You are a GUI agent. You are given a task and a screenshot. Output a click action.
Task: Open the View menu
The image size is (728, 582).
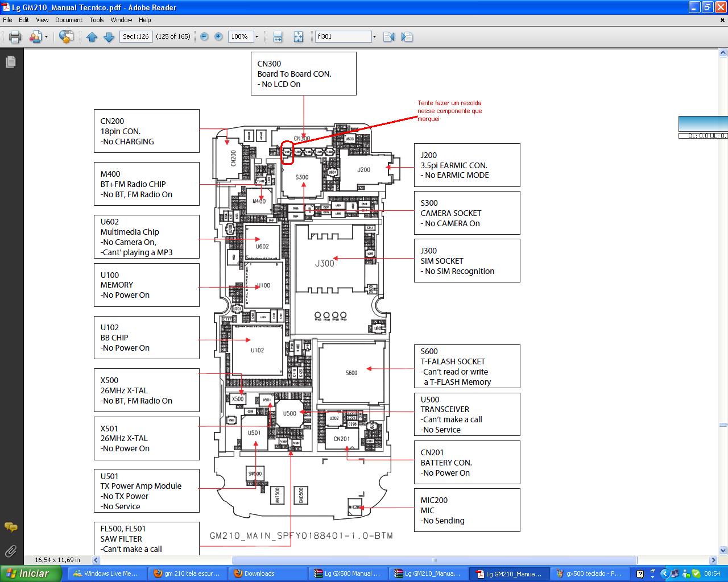click(x=42, y=20)
